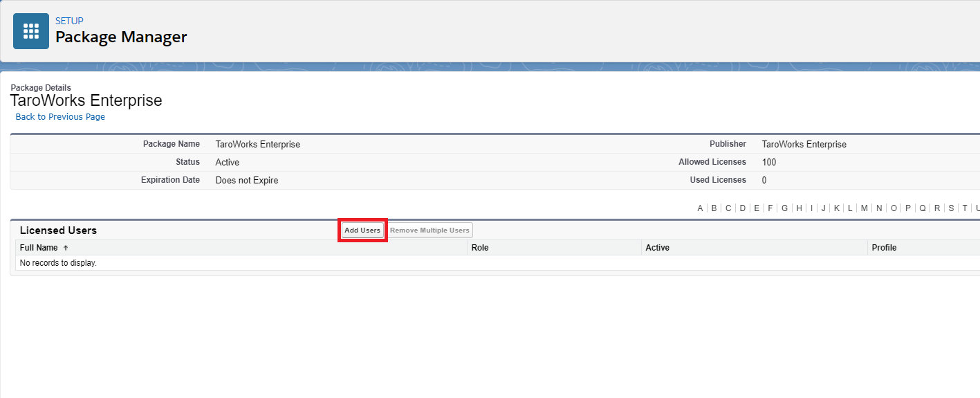Filter users by letter B
The height and width of the screenshot is (398, 980).
(714, 208)
